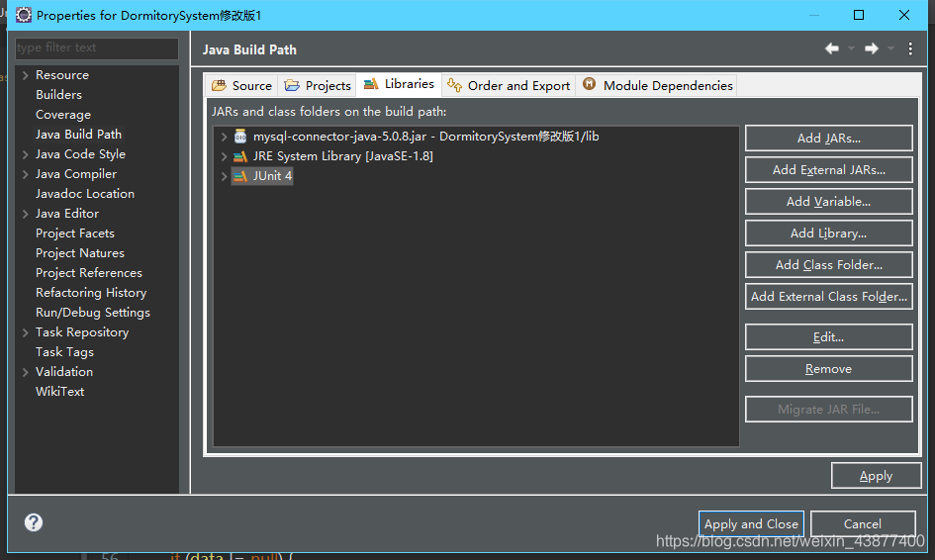Screen dimensions: 935x560
Task: Click the Apply button
Action: [x=876, y=476]
